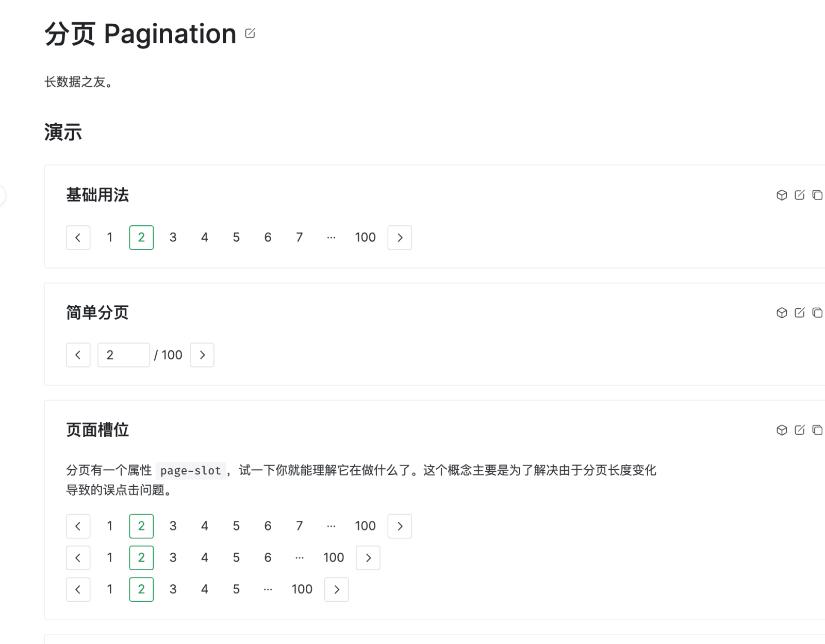
Task: Click the next arrow in 简单分页
Action: tap(202, 355)
